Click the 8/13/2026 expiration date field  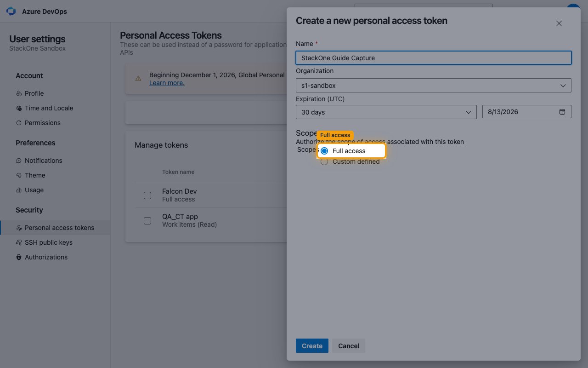coord(527,112)
